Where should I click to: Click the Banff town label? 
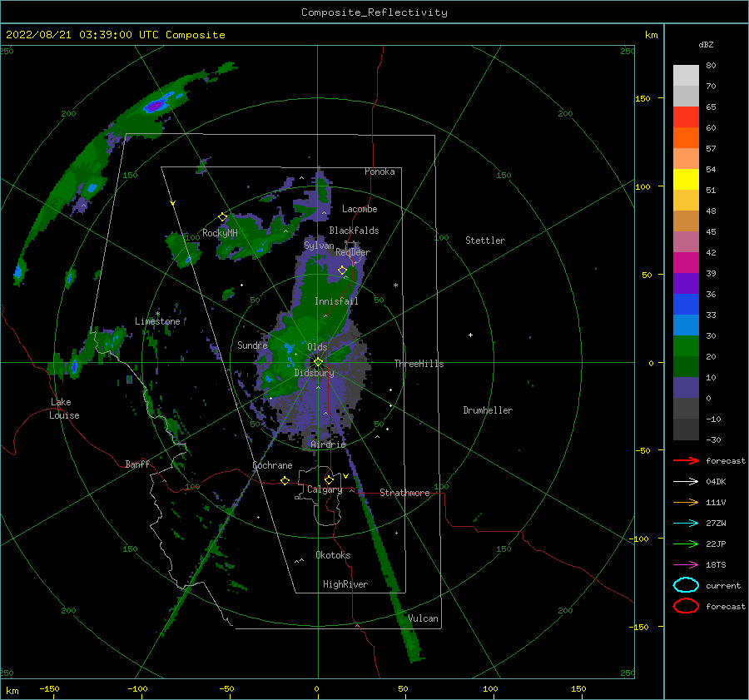[137, 464]
